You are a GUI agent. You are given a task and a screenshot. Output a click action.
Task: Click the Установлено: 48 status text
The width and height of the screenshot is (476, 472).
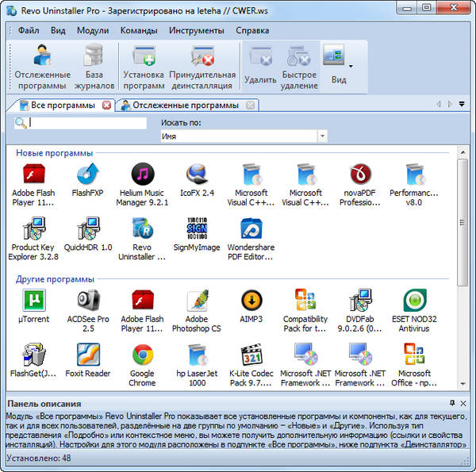(x=39, y=458)
